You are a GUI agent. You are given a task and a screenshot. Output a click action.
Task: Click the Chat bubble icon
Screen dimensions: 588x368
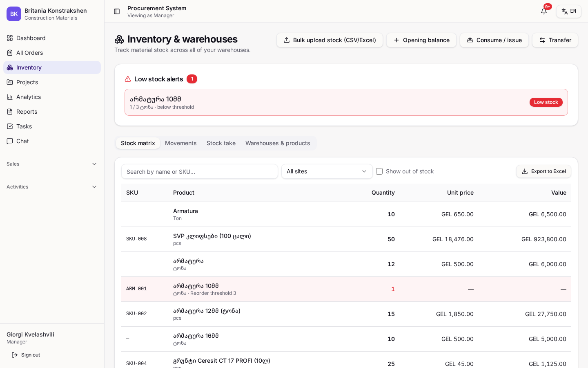(10, 141)
